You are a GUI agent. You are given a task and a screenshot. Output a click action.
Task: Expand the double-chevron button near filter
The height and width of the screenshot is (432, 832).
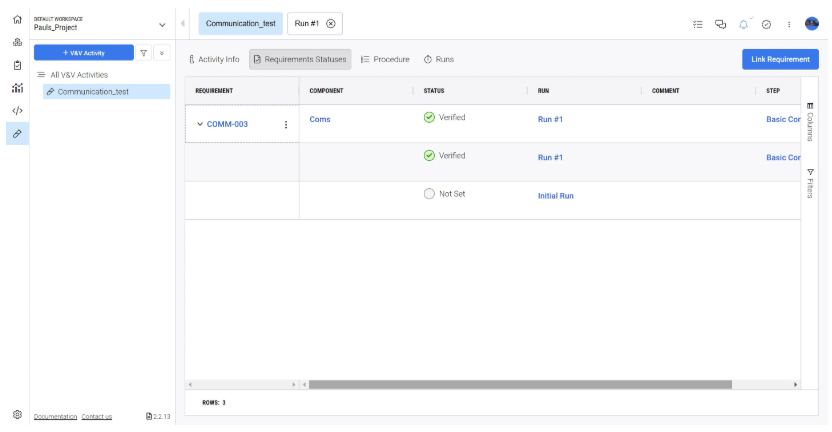(x=162, y=52)
